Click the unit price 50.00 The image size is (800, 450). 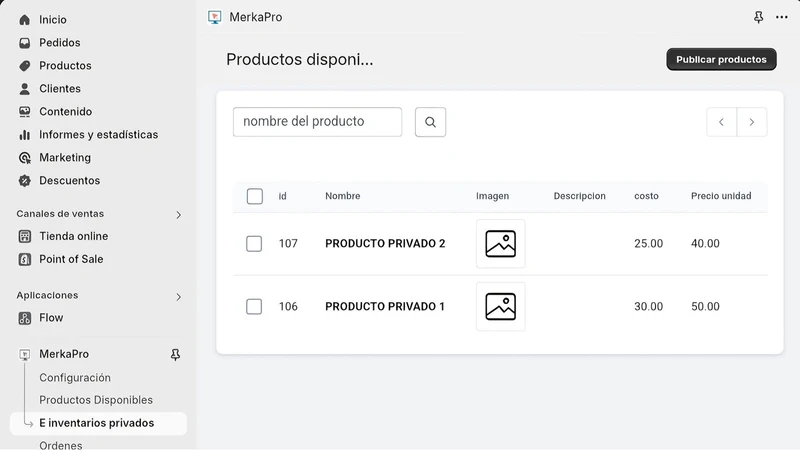[x=705, y=307]
